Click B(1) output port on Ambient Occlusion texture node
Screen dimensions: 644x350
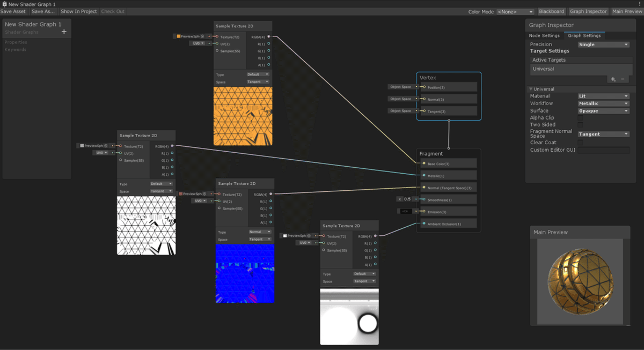point(375,258)
